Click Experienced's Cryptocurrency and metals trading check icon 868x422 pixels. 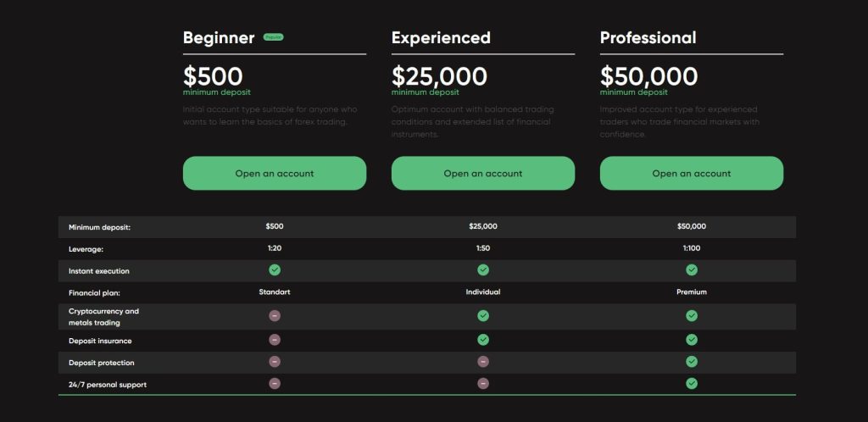pos(483,316)
